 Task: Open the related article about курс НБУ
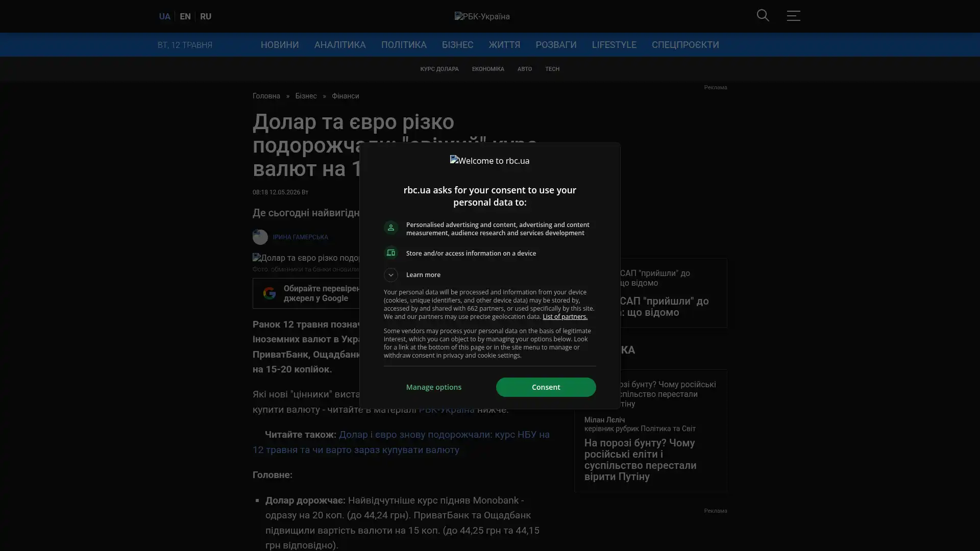click(x=401, y=442)
